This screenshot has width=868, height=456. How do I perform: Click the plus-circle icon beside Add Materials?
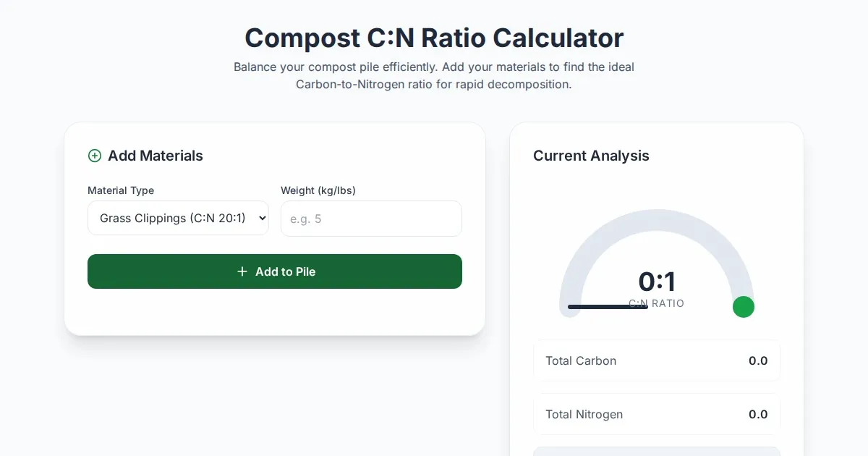tap(95, 156)
